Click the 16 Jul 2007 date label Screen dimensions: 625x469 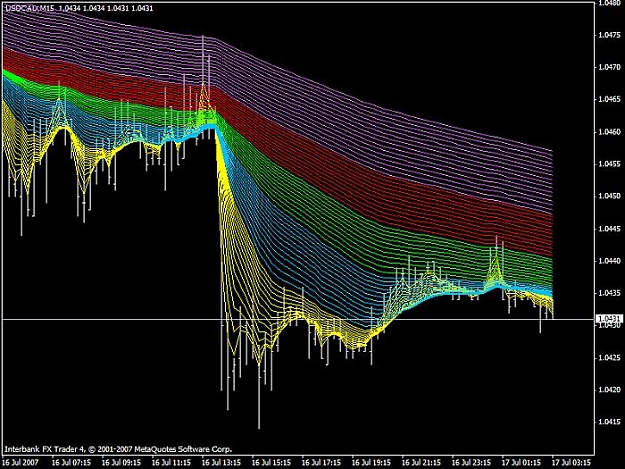20,463
